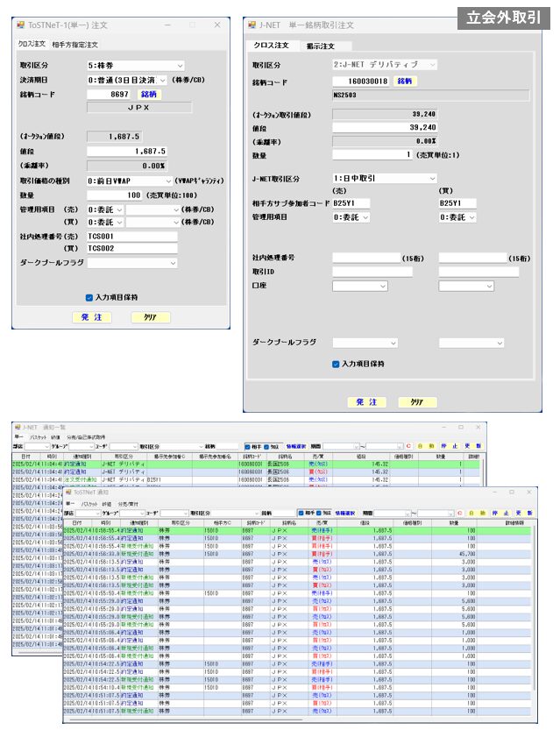Click the J-NET order window title icon
Viewport: 560px width, 730px height.
[252, 25]
